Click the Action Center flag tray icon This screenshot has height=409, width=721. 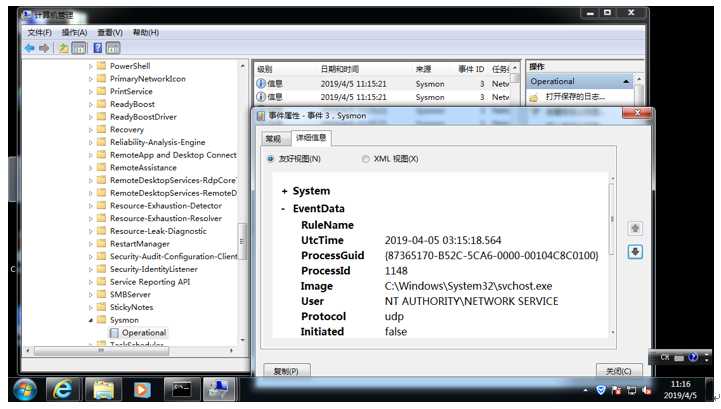[616, 391]
